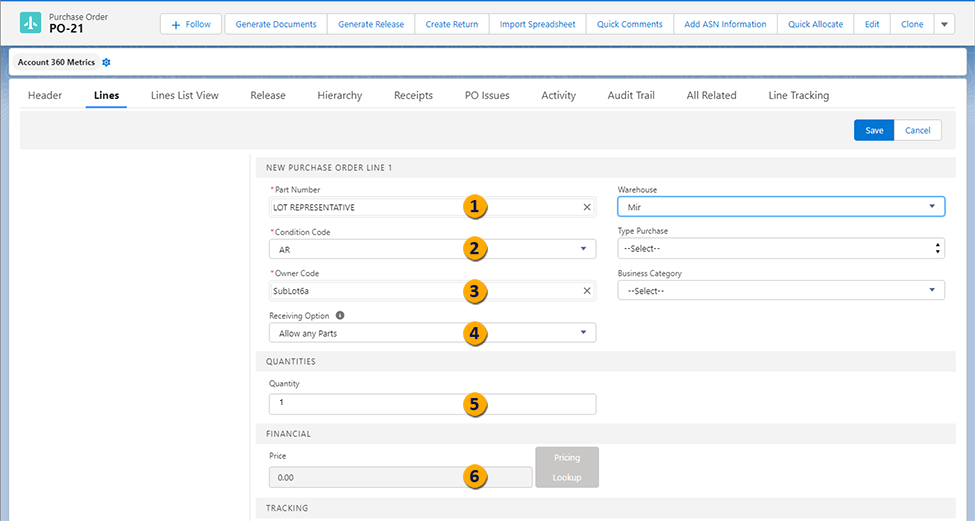The image size is (975, 521).
Task: Switch to the Header tab
Action: pos(45,96)
